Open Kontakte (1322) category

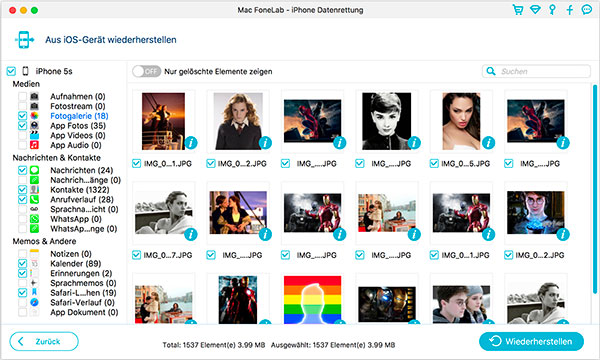pos(80,190)
